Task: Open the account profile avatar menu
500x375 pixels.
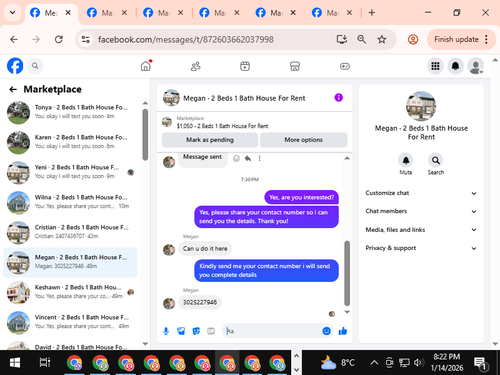Action: point(476,66)
